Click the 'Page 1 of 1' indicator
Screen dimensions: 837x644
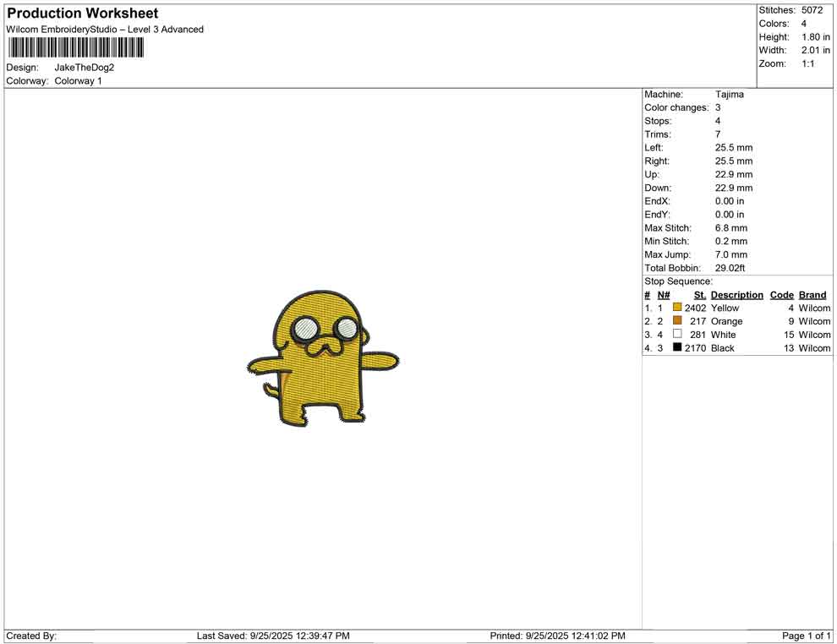pos(806,636)
